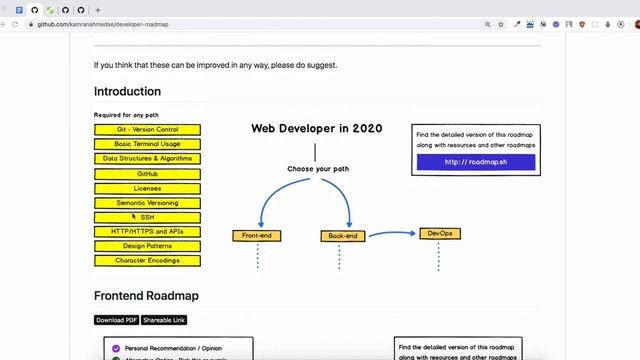This screenshot has height=360, width=640.
Task: Select the Basic Terminal Usage box
Action: coord(147,144)
